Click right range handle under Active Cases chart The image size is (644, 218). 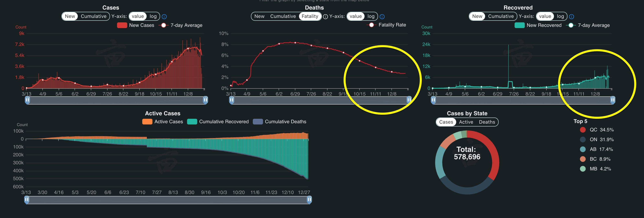click(x=309, y=199)
